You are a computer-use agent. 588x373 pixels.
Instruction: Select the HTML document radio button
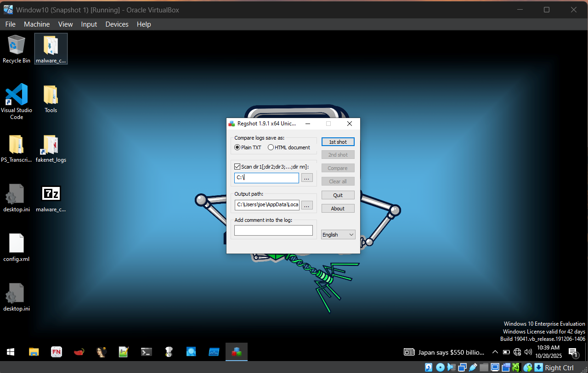(271, 147)
